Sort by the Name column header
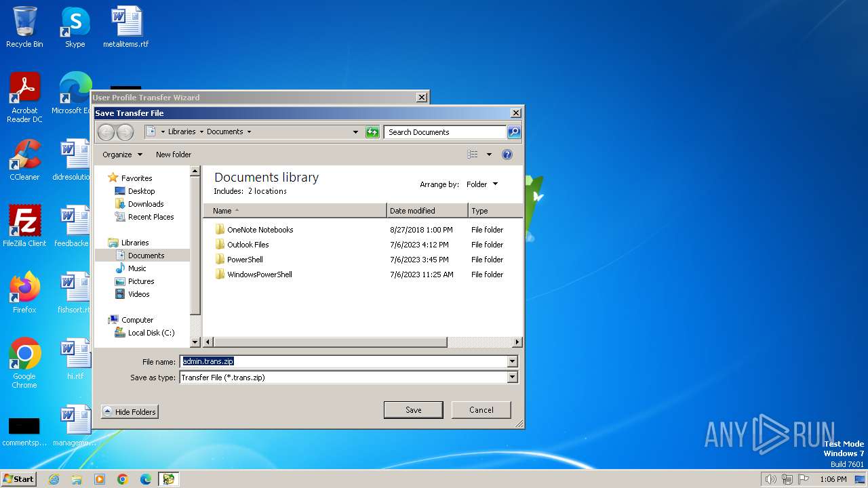This screenshot has width=868, height=488. [295, 211]
